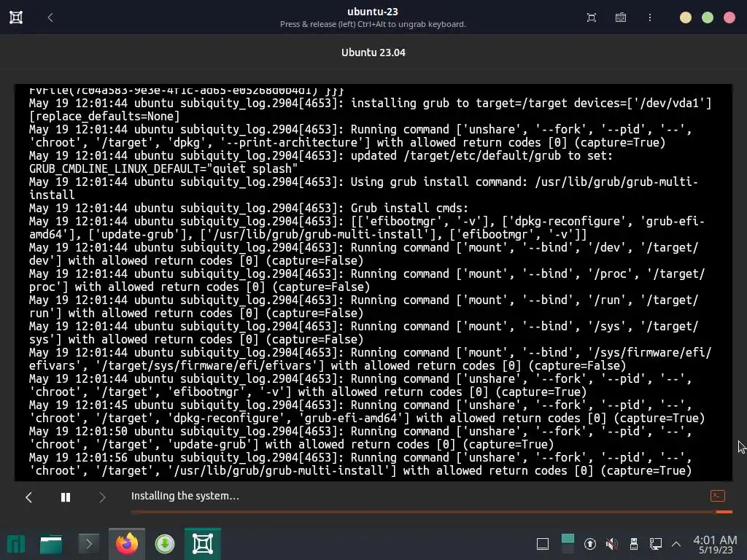
Task: Click the installation progress bar
Action: click(432, 511)
